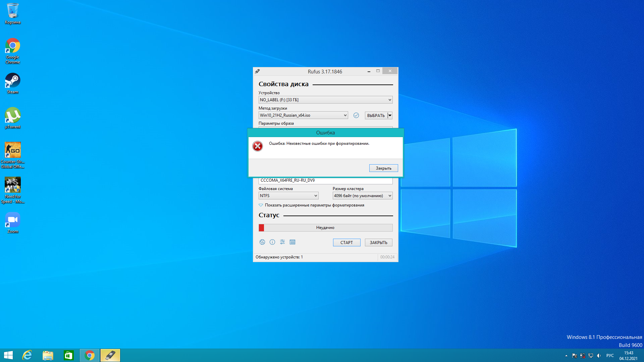Select the Zoom desktop shortcut
This screenshot has height=362, width=644.
(x=13, y=223)
